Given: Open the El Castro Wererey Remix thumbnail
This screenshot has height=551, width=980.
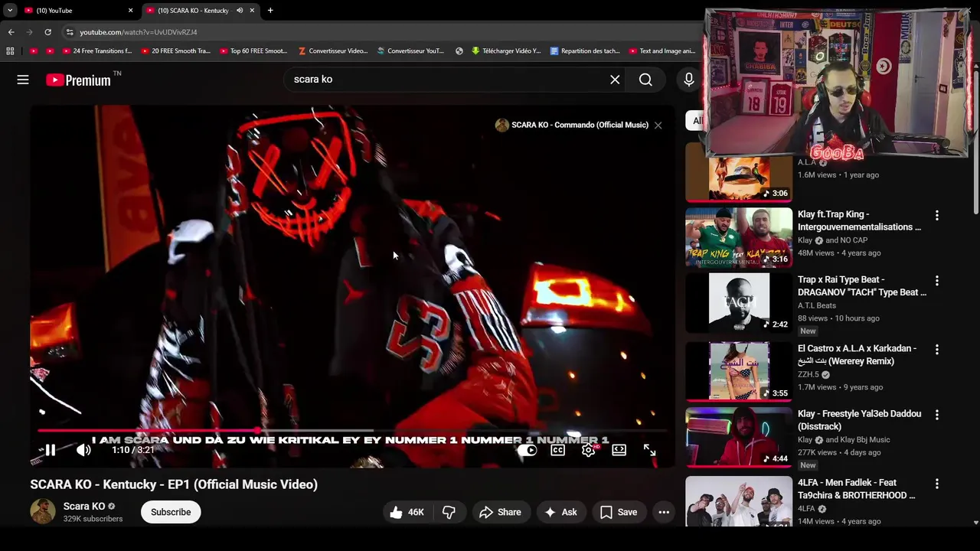Looking at the screenshot, I should click(739, 371).
